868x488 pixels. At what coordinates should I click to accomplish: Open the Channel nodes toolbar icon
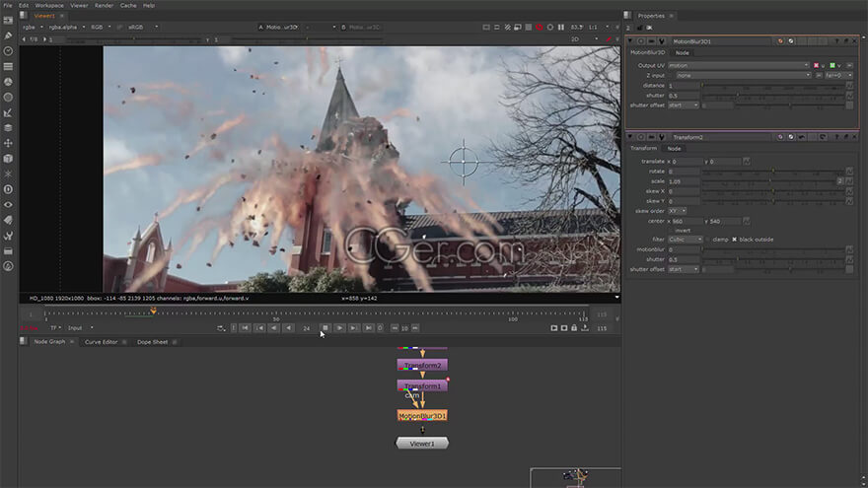(x=8, y=66)
